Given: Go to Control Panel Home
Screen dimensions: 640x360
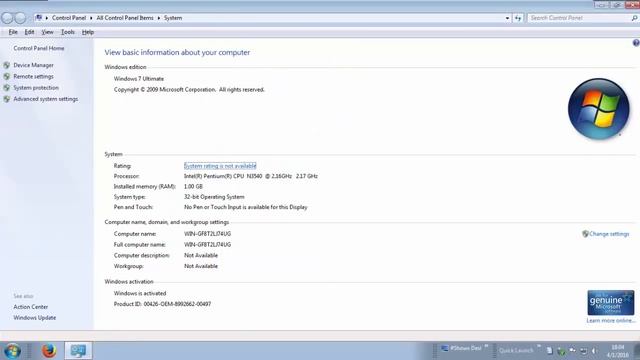Looking at the screenshot, I should pos(39,48).
